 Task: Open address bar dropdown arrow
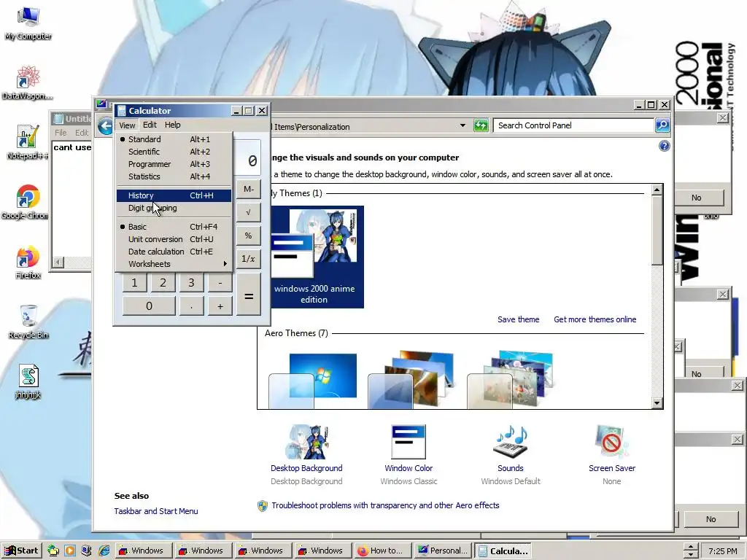point(462,125)
